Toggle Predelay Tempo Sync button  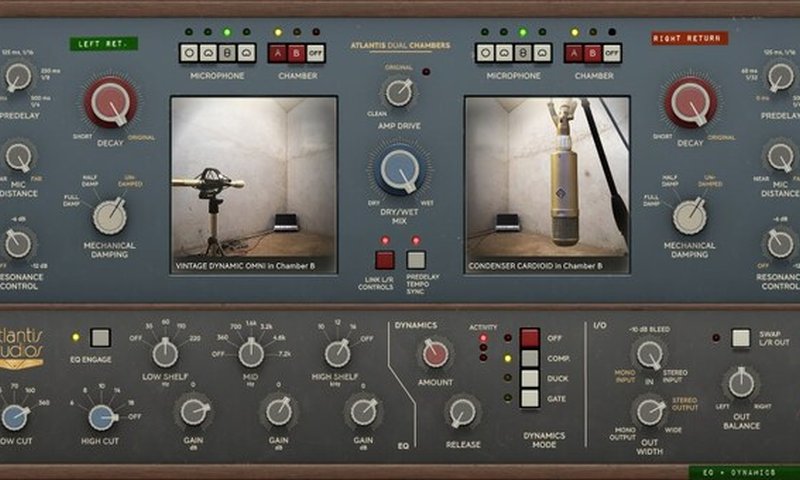416,260
